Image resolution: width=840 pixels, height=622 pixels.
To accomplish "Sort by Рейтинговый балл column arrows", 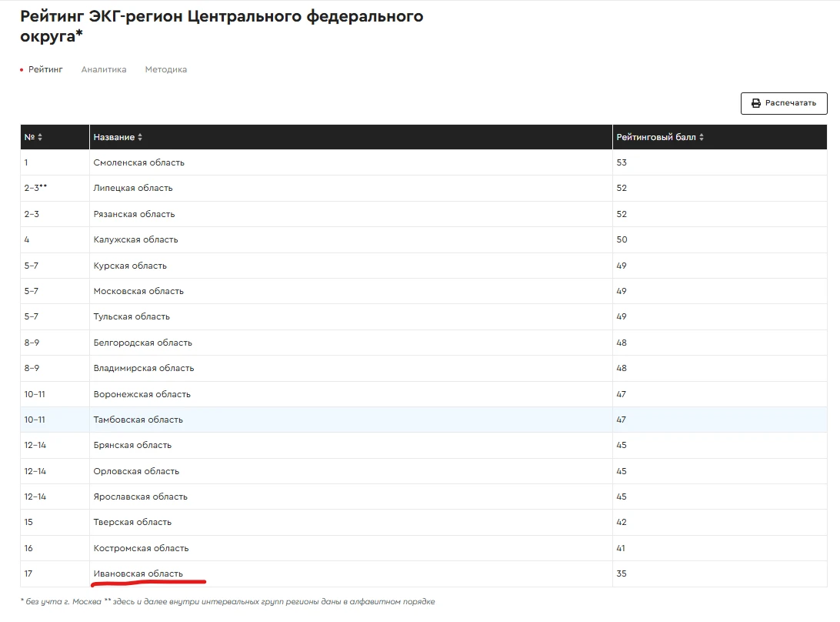I will 702,137.
